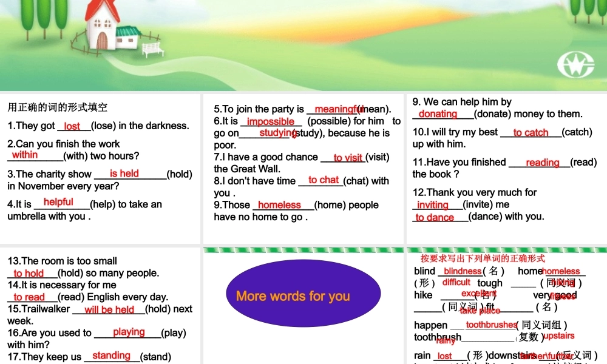The width and height of the screenshot is (607, 364).
Task: Click the red answer 'toothbrushes'
Action: coord(491,325)
